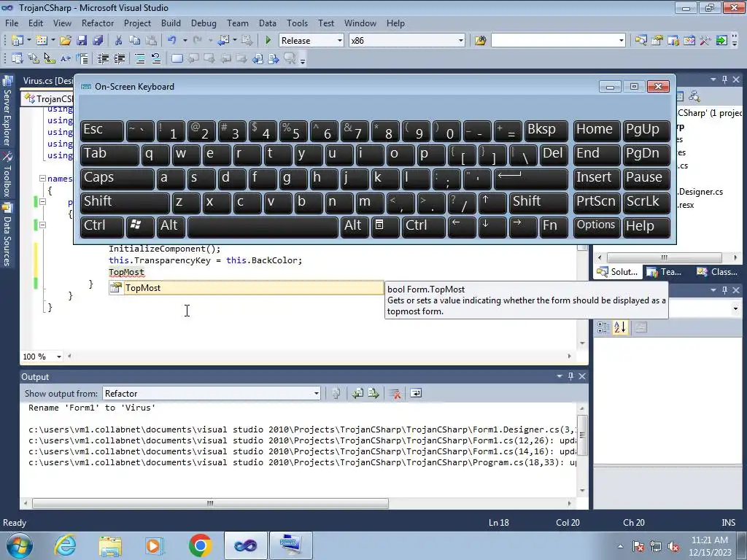Open the Release configuration dropdown
The image size is (747, 560).
340,41
